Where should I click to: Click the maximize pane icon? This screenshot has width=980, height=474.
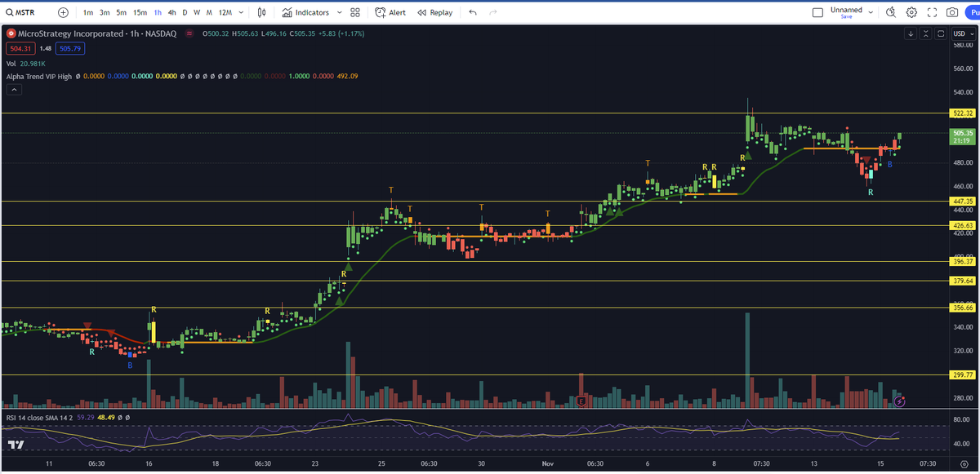941,33
